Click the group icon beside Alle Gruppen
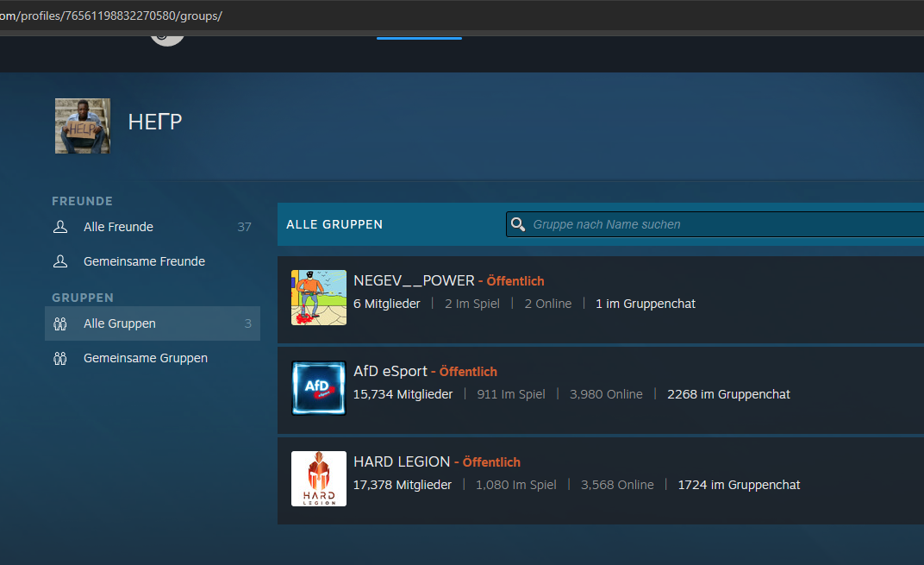 click(60, 324)
